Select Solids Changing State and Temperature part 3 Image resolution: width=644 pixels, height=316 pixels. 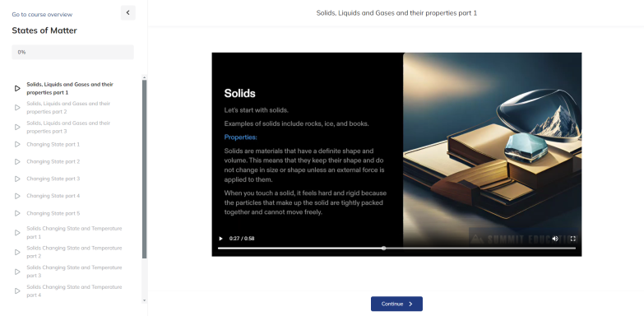[74, 272]
